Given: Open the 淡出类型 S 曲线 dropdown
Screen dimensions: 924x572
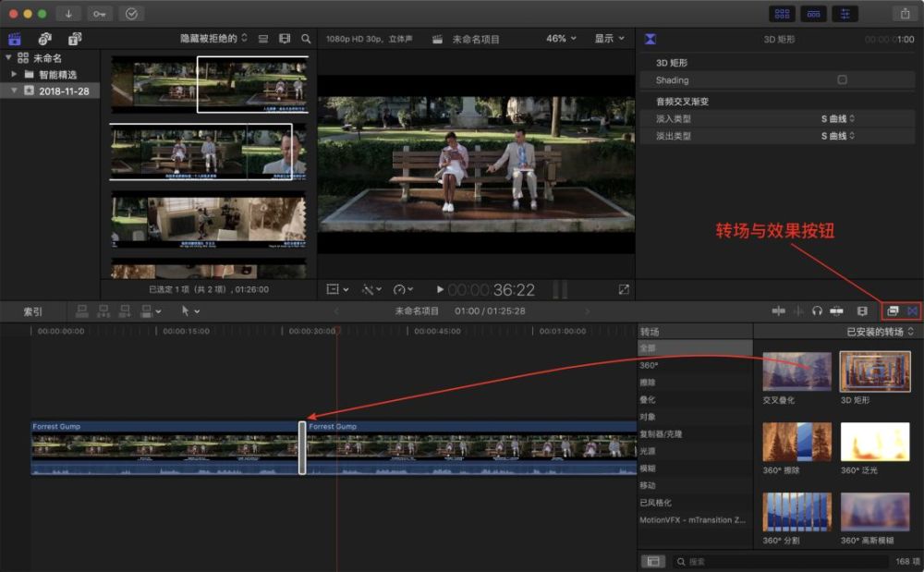Looking at the screenshot, I should coord(837,136).
